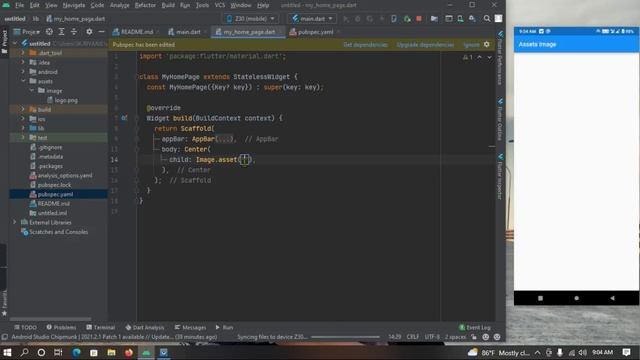This screenshot has height=360, width=640.
Task: Click the happy face feedback icon
Action: click(x=486, y=337)
